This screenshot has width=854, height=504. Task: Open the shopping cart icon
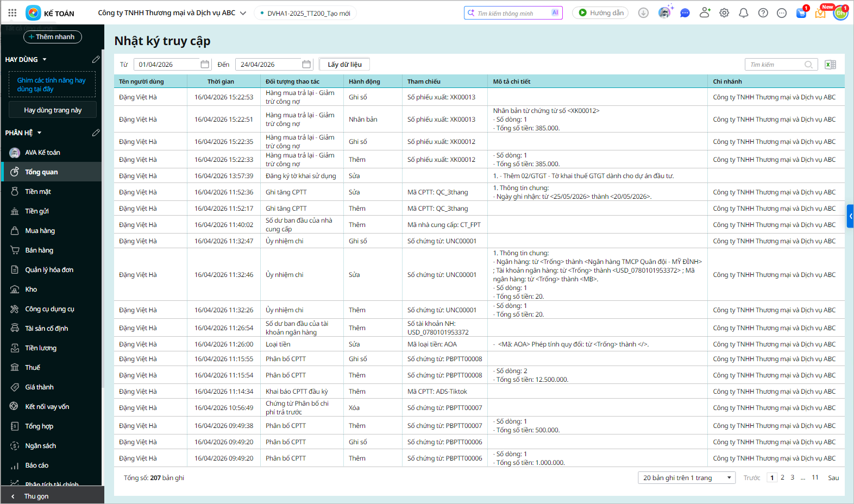pyautogui.click(x=801, y=13)
